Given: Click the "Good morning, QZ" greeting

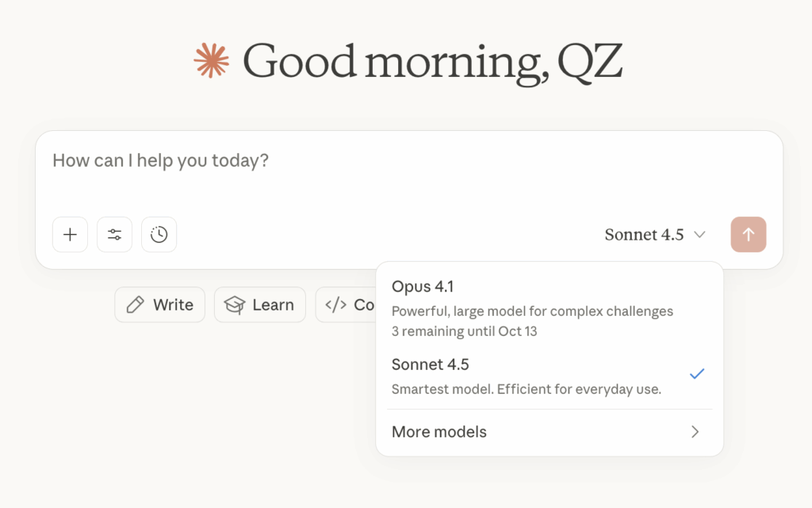Looking at the screenshot, I should click(432, 61).
